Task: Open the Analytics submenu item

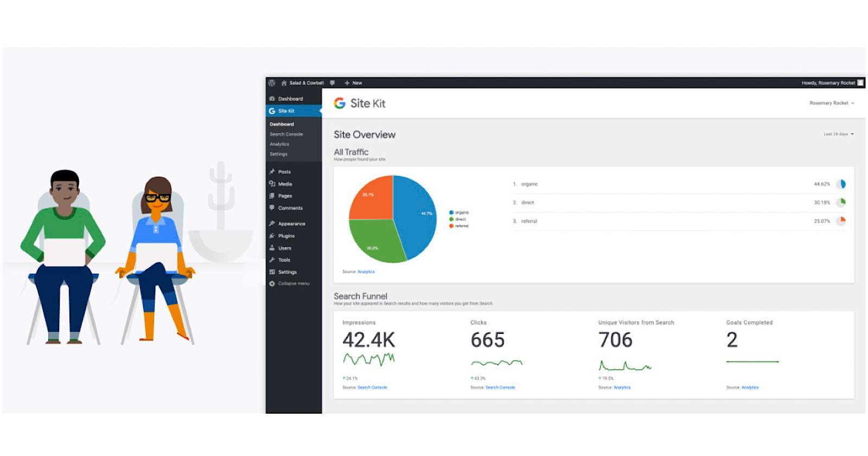Action: 279,144
